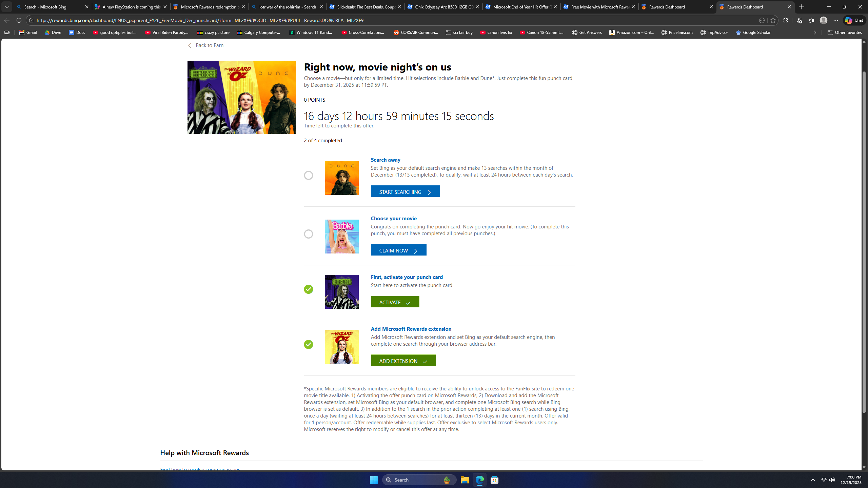Open Gmail from the favorites bar
The image size is (868, 488).
pyautogui.click(x=27, y=32)
